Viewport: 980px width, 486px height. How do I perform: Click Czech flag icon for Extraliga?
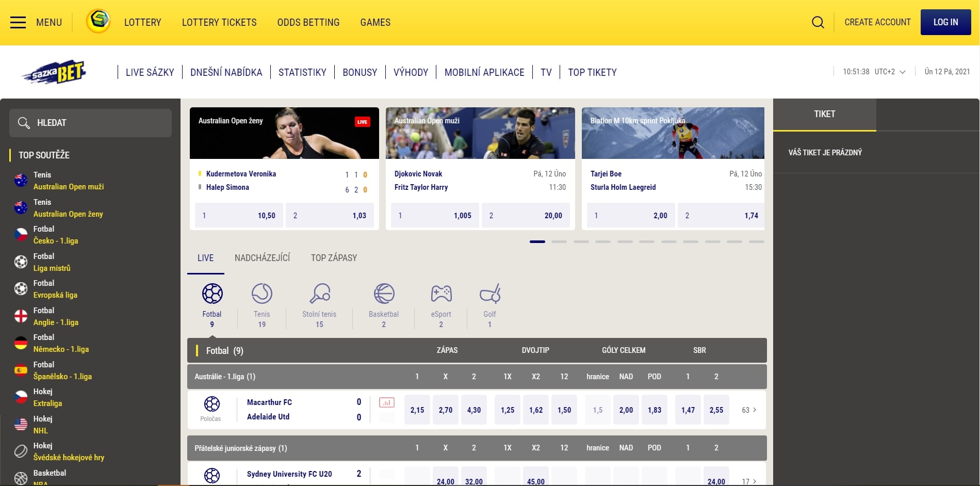click(x=21, y=397)
